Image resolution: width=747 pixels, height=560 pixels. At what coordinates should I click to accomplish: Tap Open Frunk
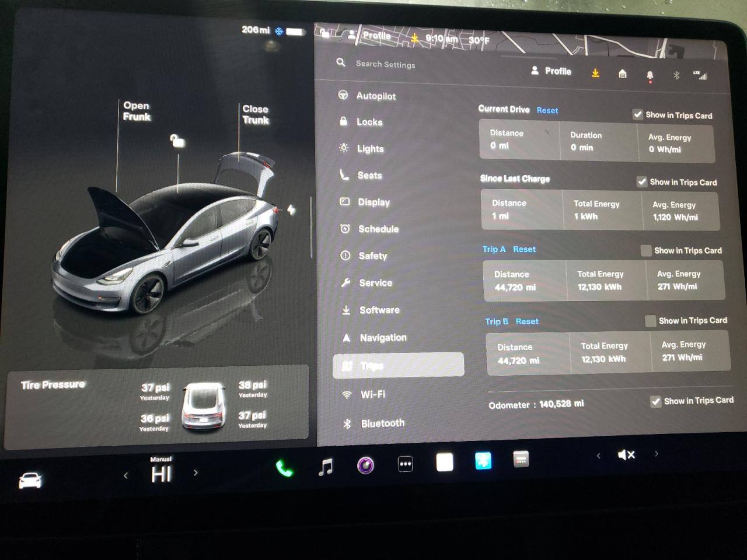point(137,111)
